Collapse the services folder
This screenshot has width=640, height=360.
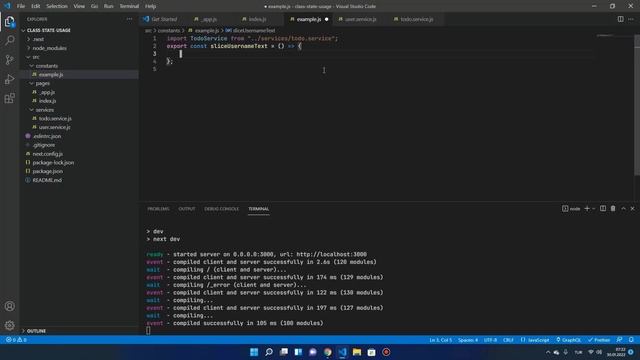coord(44,110)
